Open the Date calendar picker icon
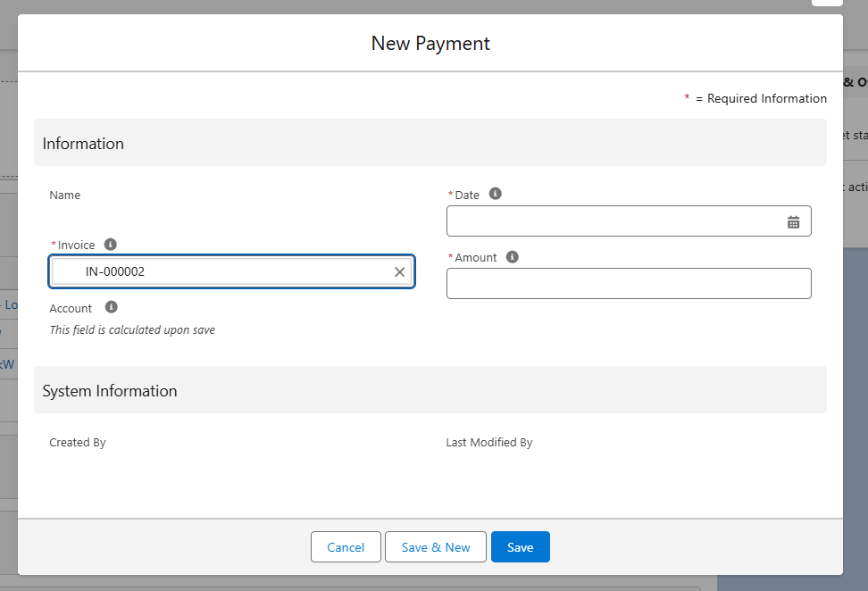 tap(793, 221)
